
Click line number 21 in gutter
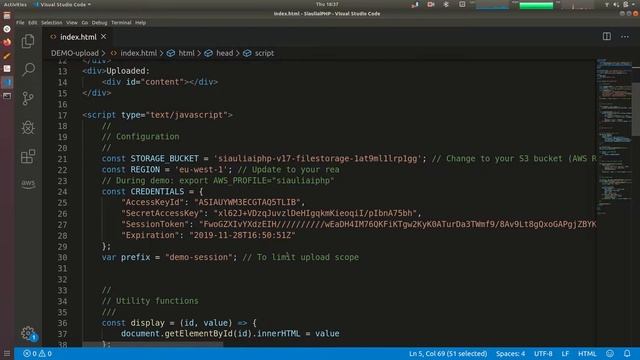(62, 159)
